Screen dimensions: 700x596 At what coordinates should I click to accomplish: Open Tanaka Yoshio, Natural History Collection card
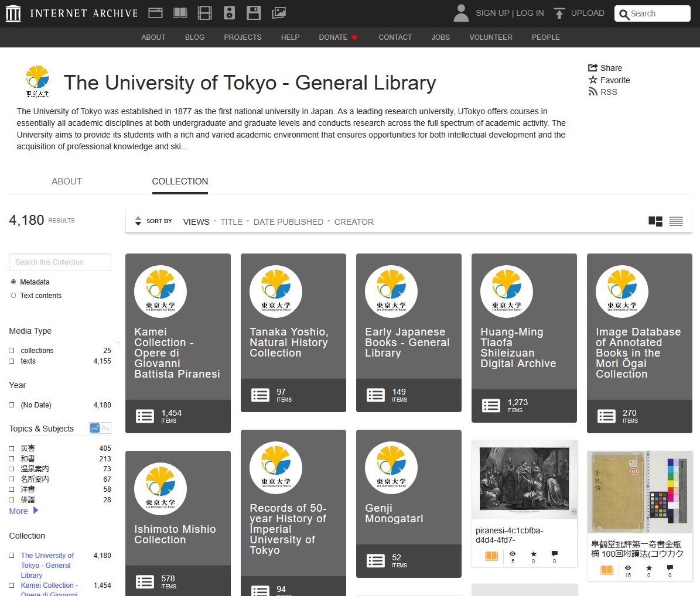coord(293,333)
